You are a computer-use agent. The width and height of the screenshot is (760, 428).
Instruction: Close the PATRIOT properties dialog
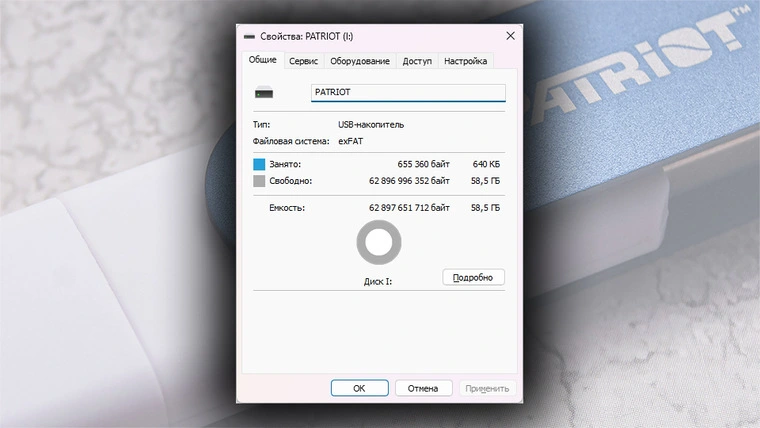click(x=510, y=36)
